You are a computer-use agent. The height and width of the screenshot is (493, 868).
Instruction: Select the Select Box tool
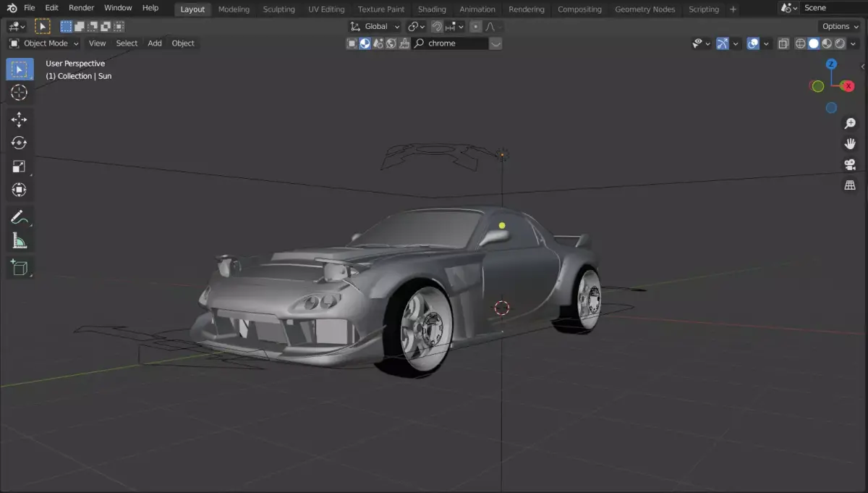pyautogui.click(x=20, y=69)
